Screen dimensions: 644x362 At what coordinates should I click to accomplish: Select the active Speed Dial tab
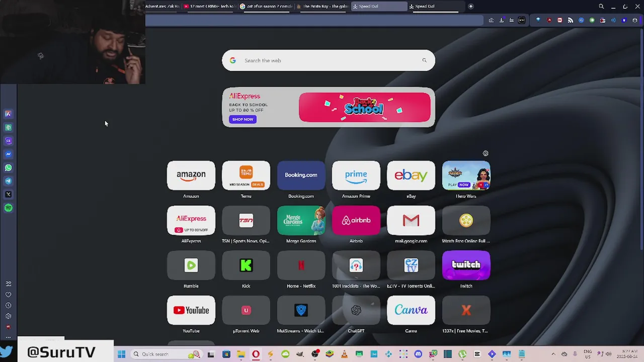379,7
